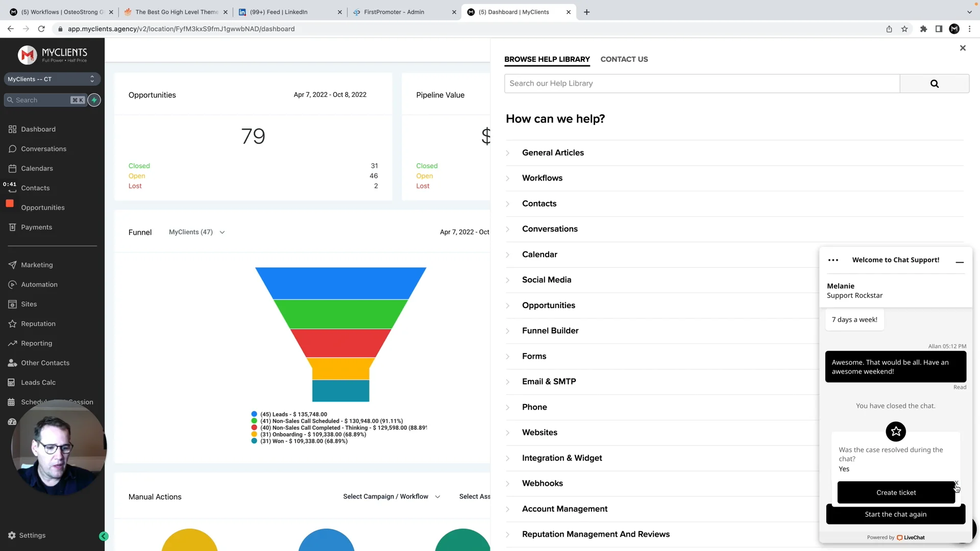Open Sites in the sidebar

click(x=29, y=304)
